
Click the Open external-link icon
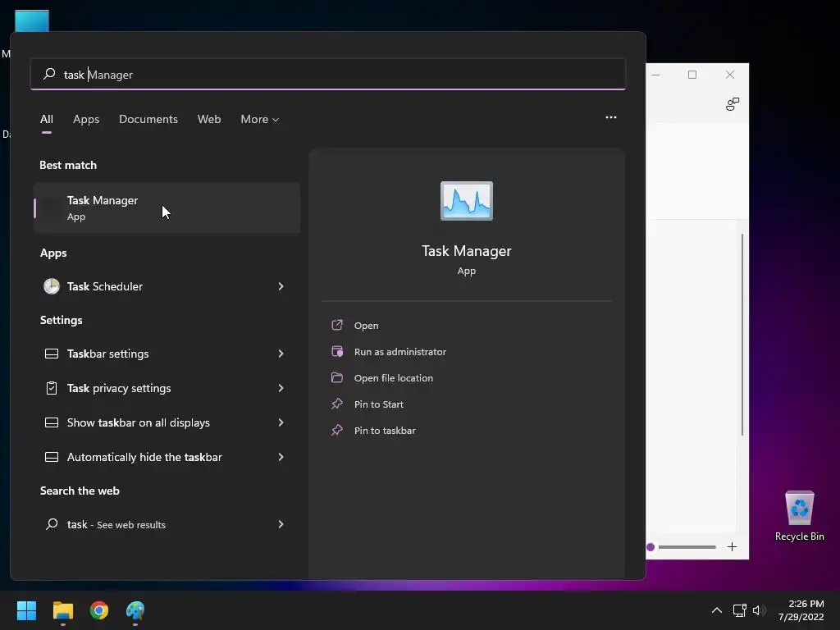(x=337, y=325)
